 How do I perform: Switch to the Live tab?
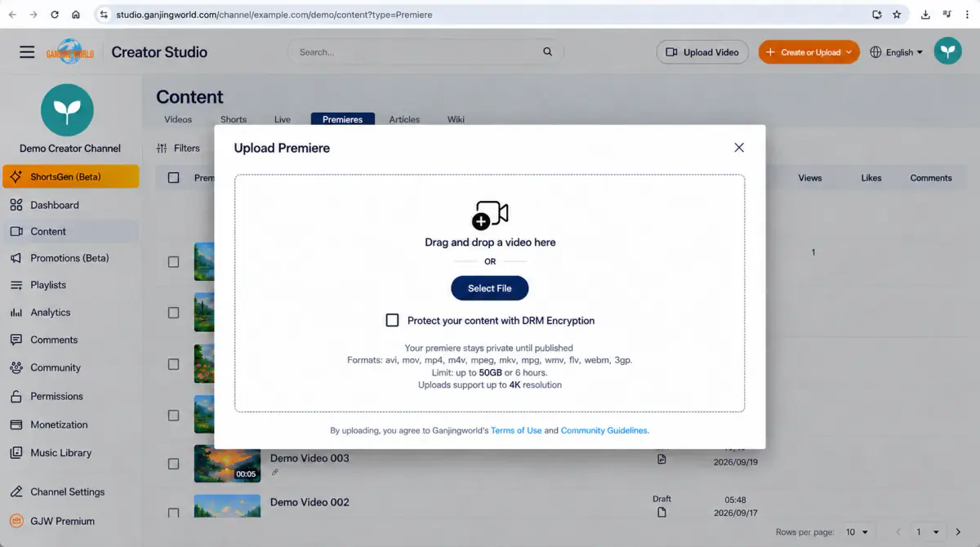tap(283, 119)
